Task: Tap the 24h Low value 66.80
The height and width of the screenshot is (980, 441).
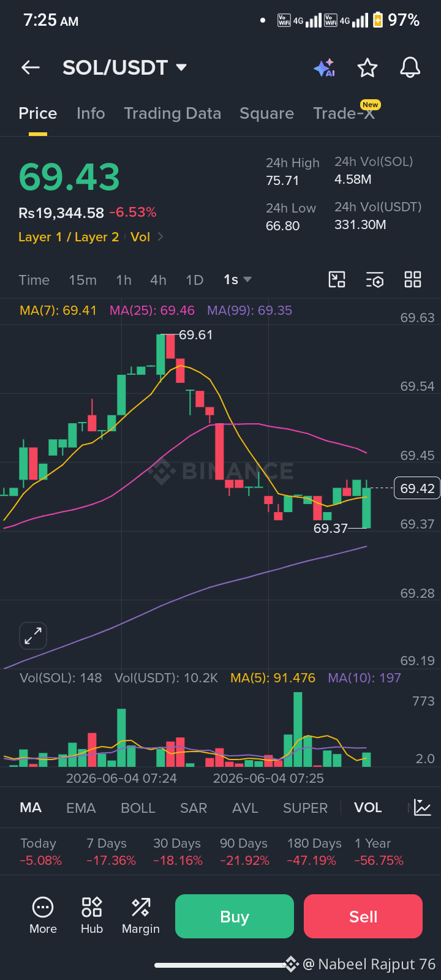Action: coord(282,226)
